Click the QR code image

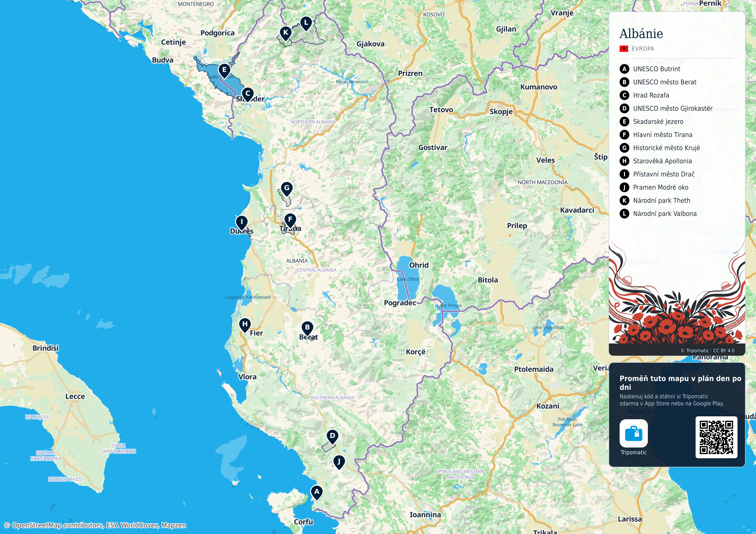pos(716,437)
